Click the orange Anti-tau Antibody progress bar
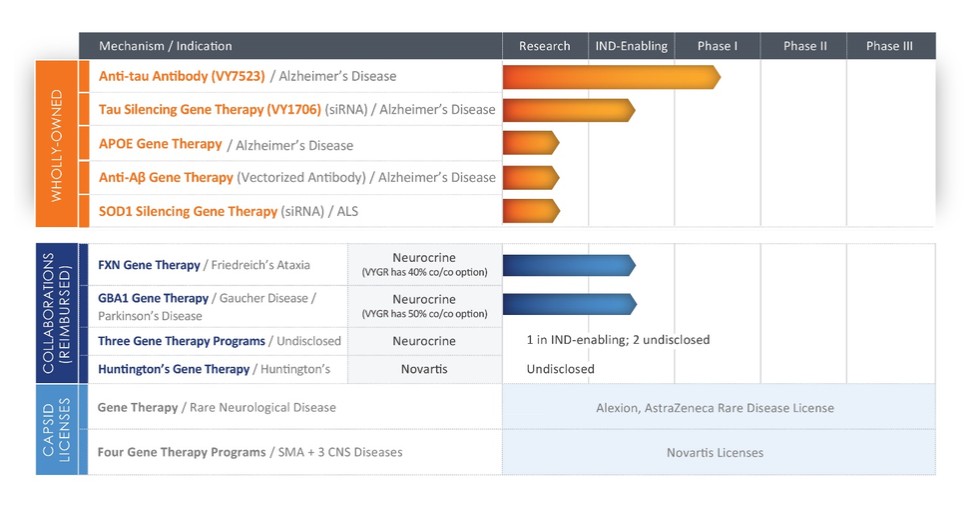 click(610, 77)
